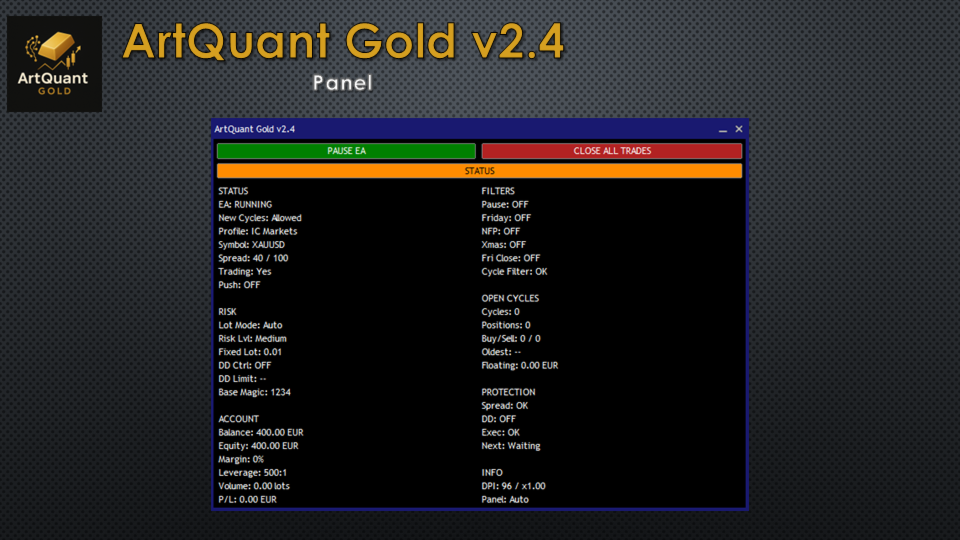Click 'Margin: 0%' line

click(x=241, y=459)
